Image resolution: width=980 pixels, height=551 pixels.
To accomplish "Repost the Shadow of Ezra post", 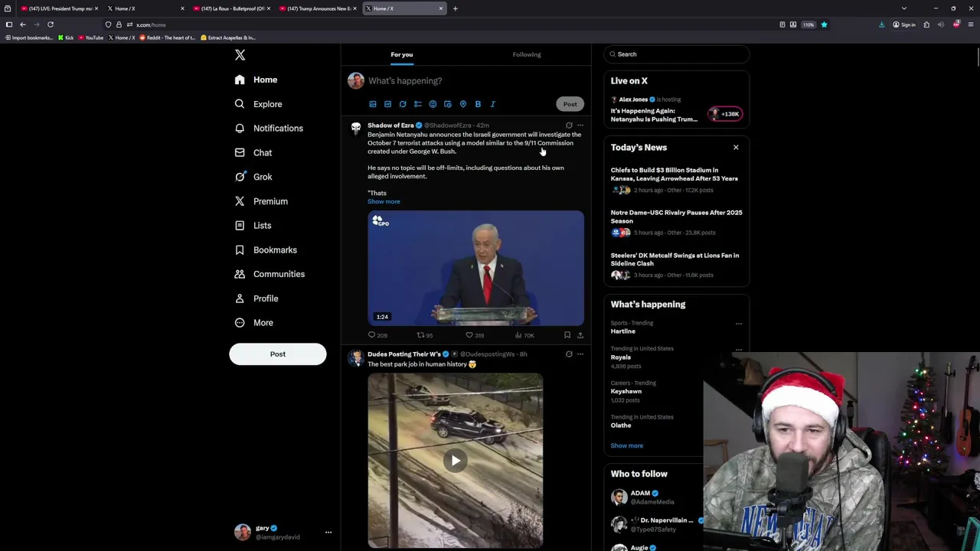I will pos(424,335).
